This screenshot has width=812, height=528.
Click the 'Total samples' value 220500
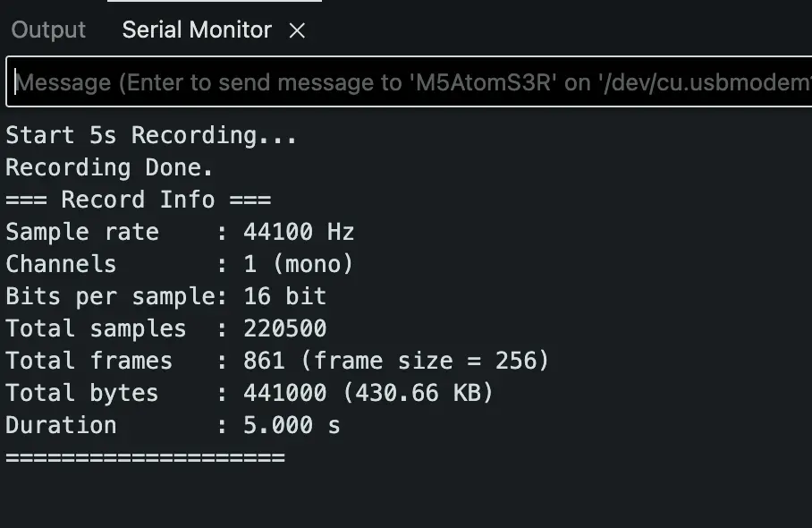pos(284,328)
